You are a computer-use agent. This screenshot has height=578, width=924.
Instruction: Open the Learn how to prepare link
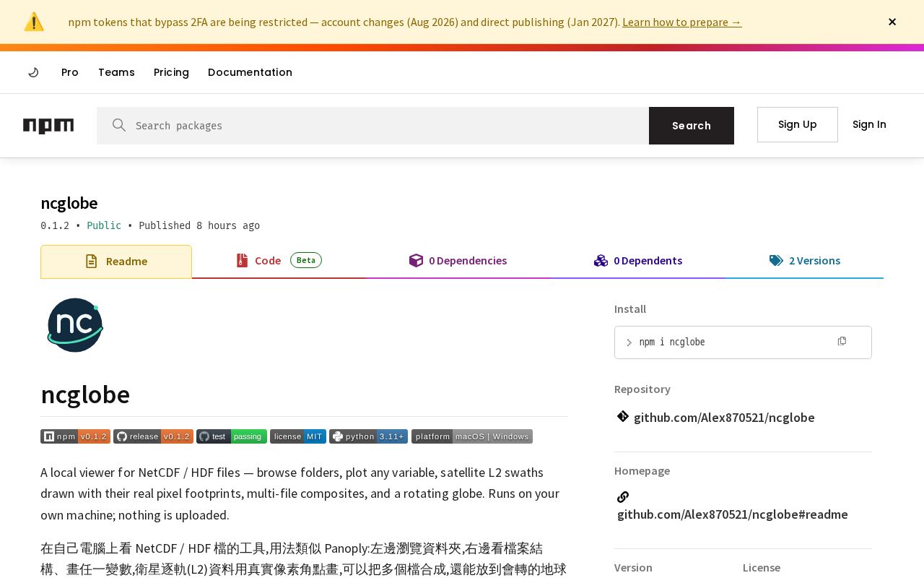point(681,22)
